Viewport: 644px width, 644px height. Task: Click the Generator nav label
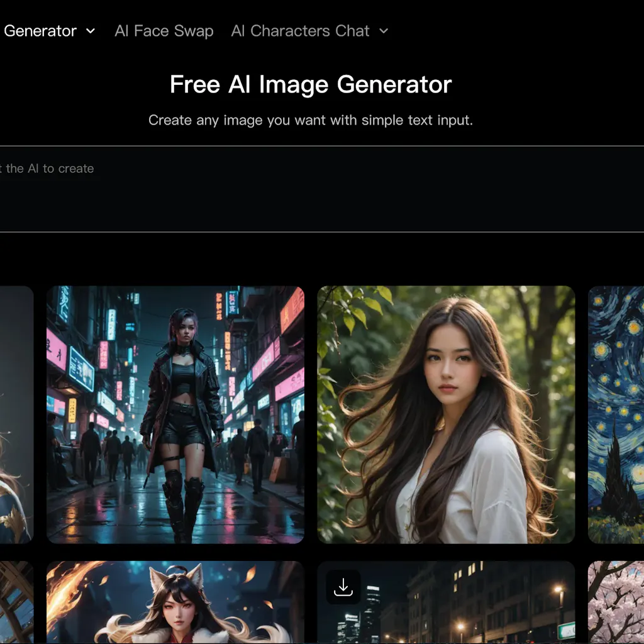pos(40,31)
